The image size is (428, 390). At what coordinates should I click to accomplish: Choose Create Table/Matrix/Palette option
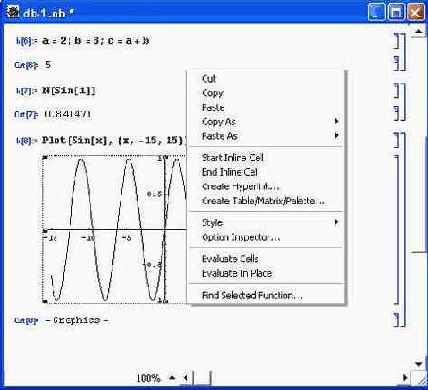coord(263,201)
